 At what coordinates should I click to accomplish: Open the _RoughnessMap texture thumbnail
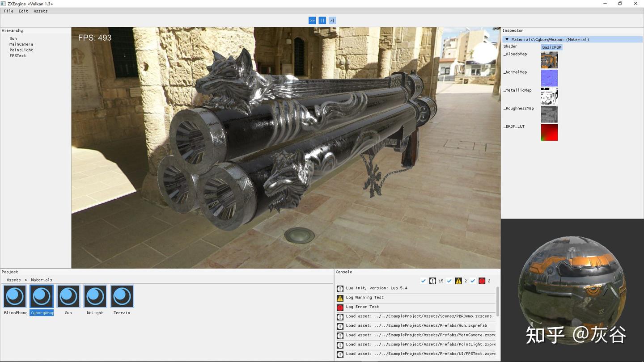click(x=549, y=114)
